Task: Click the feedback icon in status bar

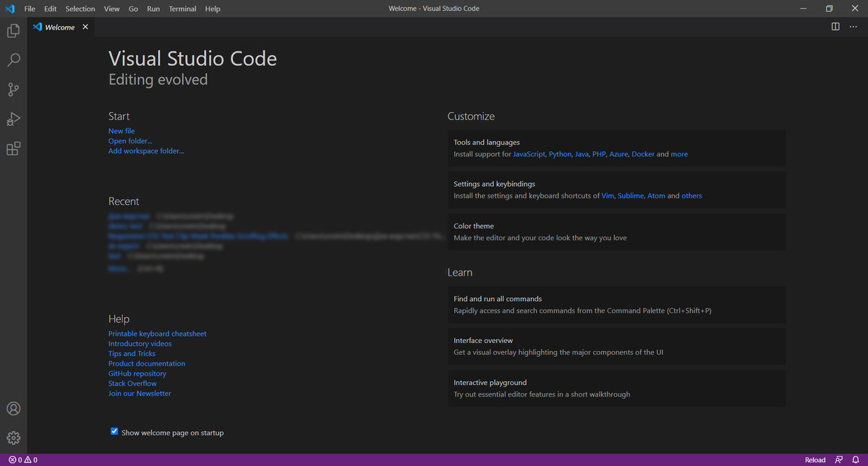Action: 839,459
